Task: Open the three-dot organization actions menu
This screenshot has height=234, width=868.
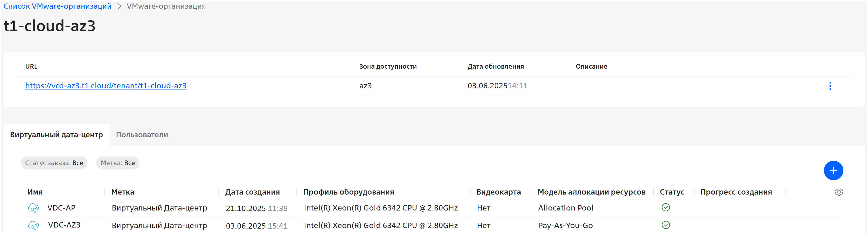Action: coord(830,86)
